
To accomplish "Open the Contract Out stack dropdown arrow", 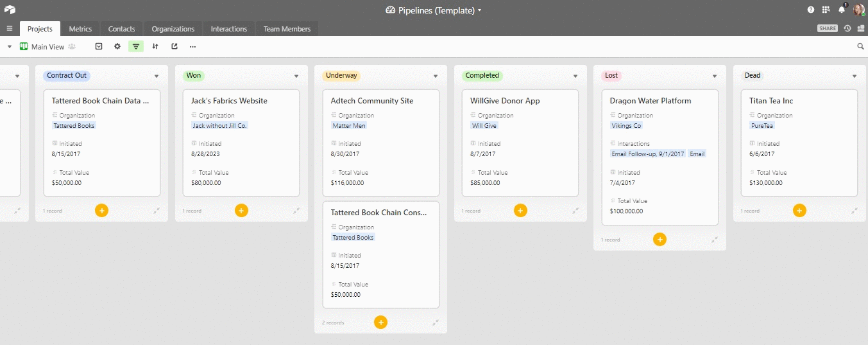I will pyautogui.click(x=157, y=76).
